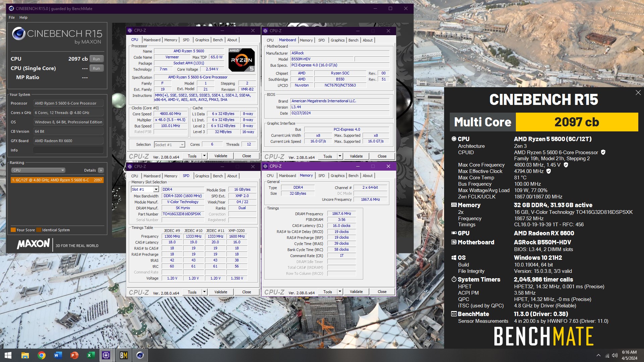Click the clock showing 6:16 AM
Viewport: 644px width, 362px height.
point(629,352)
